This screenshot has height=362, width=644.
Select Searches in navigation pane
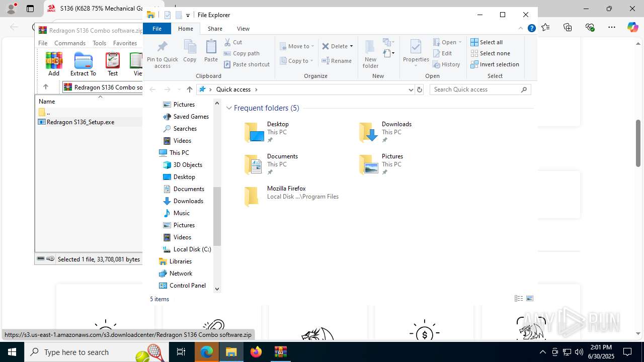(185, 129)
